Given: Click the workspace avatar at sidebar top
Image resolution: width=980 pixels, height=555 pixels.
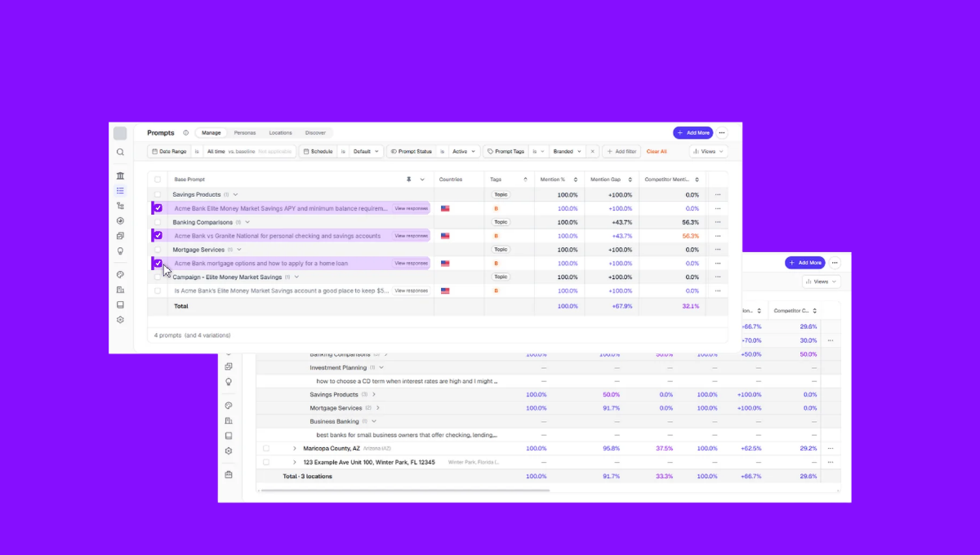Looking at the screenshot, I should (120, 133).
